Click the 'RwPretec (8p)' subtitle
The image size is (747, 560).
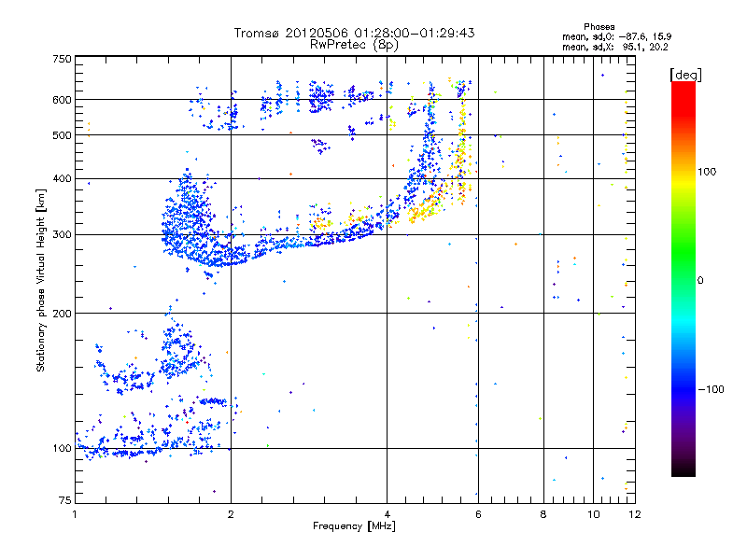(x=354, y=45)
